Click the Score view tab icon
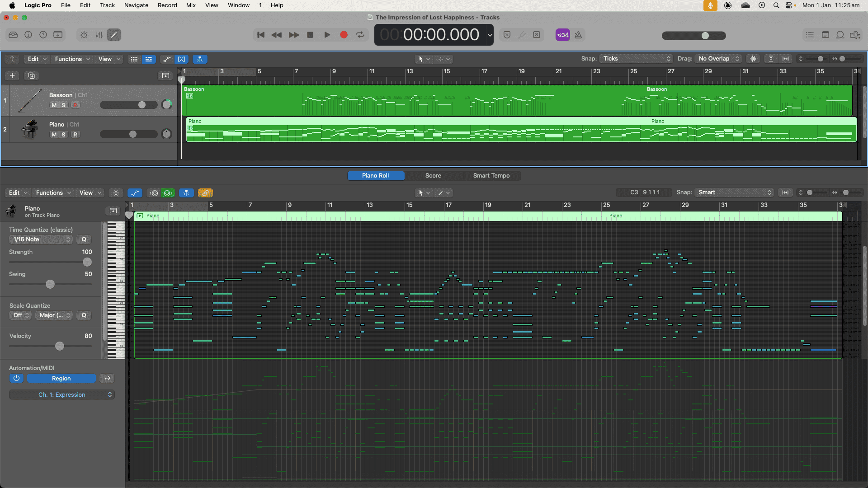The image size is (868, 488). click(434, 175)
